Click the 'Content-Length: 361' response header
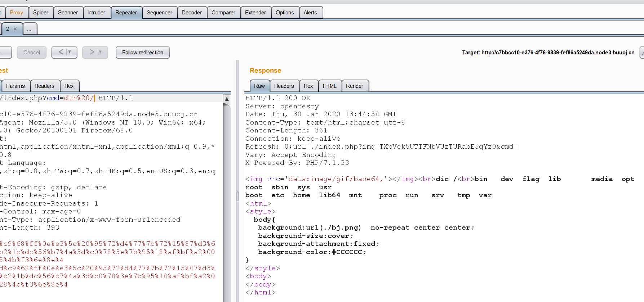The image size is (644, 302). pyautogui.click(x=287, y=130)
